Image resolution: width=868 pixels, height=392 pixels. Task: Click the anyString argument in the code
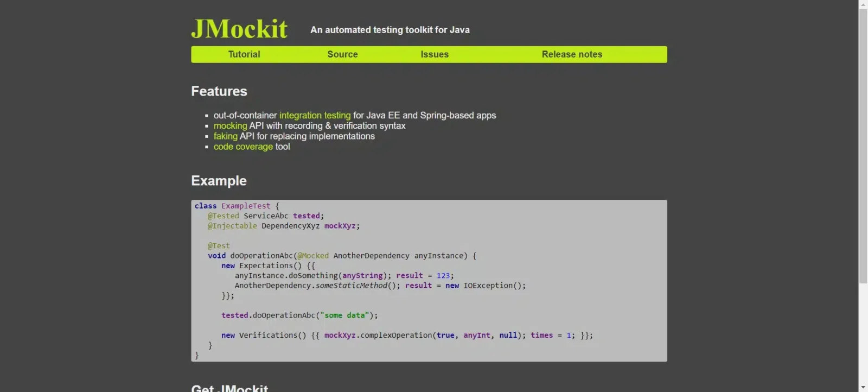click(362, 276)
